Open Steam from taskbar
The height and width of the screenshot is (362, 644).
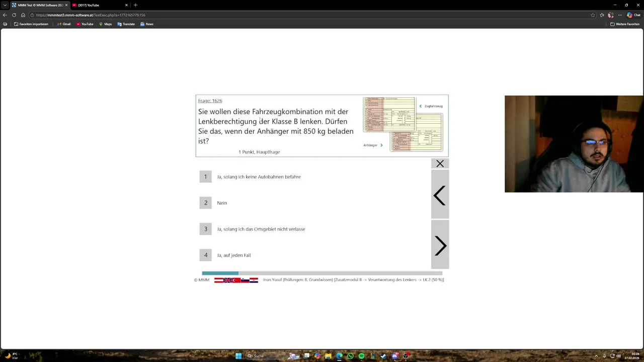point(383,356)
